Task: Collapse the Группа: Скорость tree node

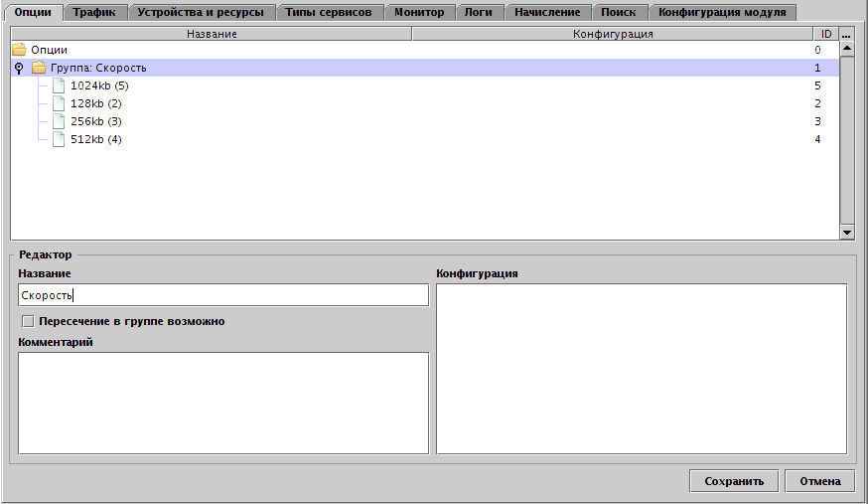Action: tap(19, 68)
